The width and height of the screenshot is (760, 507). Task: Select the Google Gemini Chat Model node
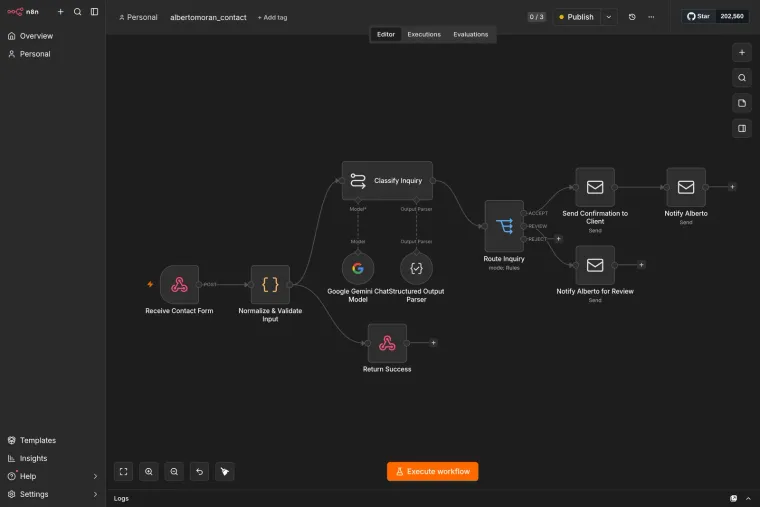[358, 269]
